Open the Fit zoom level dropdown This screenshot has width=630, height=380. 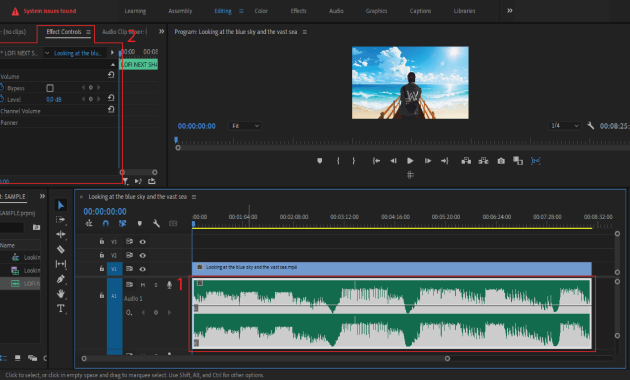(x=245, y=126)
